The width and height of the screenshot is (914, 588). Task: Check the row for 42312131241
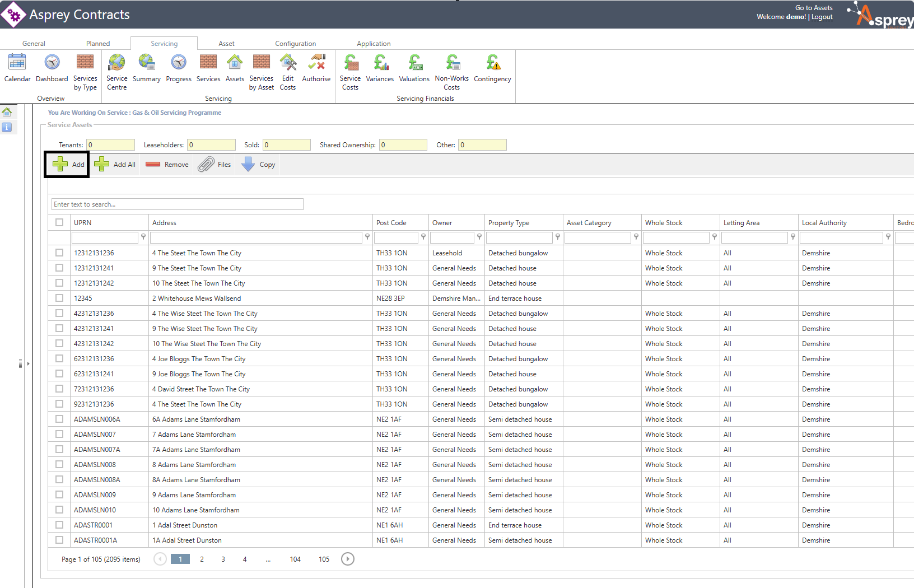(59, 328)
